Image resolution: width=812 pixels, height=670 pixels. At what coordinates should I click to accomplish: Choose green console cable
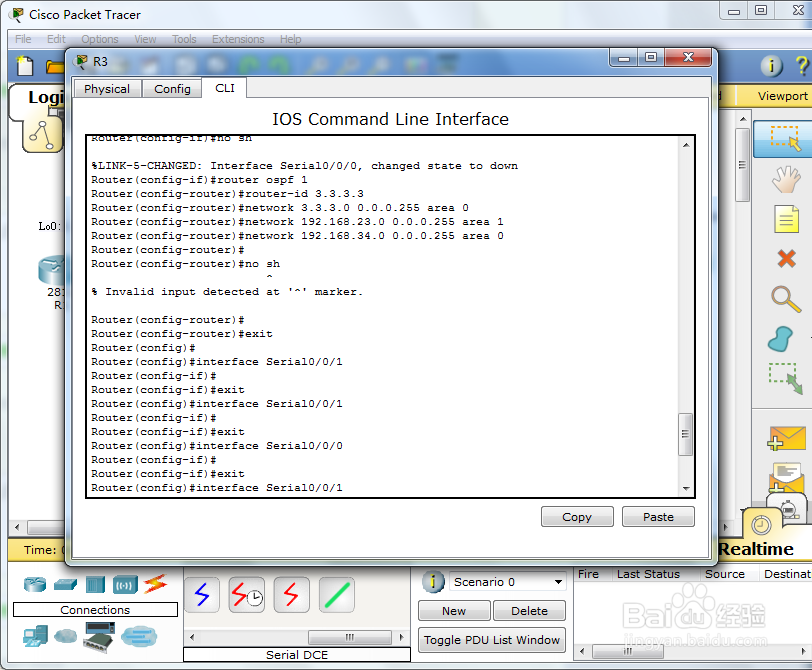click(337, 594)
